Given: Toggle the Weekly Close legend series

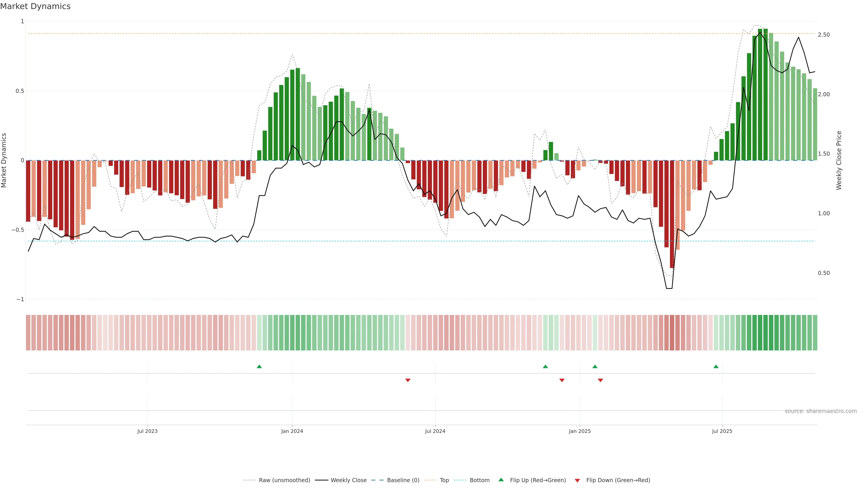Looking at the screenshot, I should coord(348,480).
